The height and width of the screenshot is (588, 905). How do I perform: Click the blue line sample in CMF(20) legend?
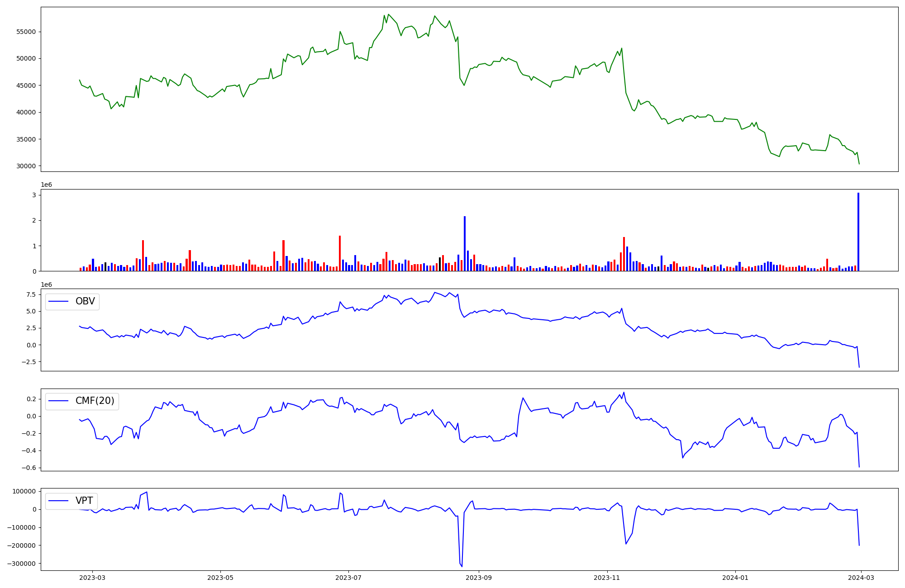pos(58,401)
